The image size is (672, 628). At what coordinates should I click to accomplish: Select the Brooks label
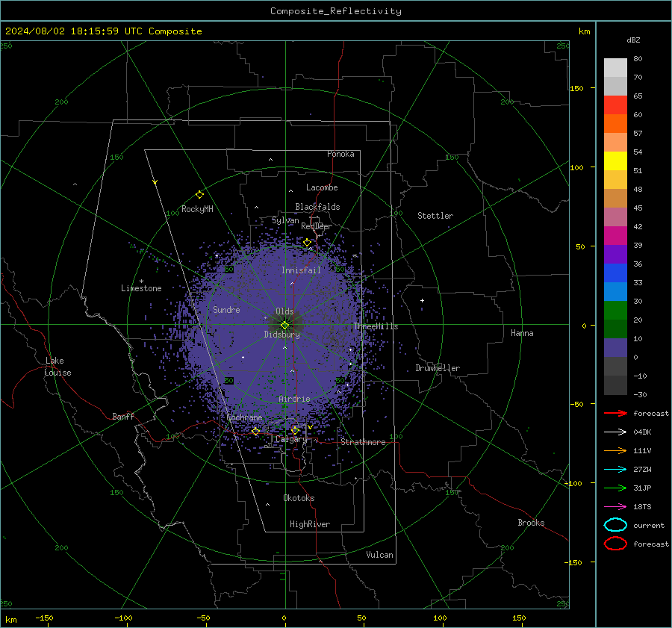coord(531,523)
